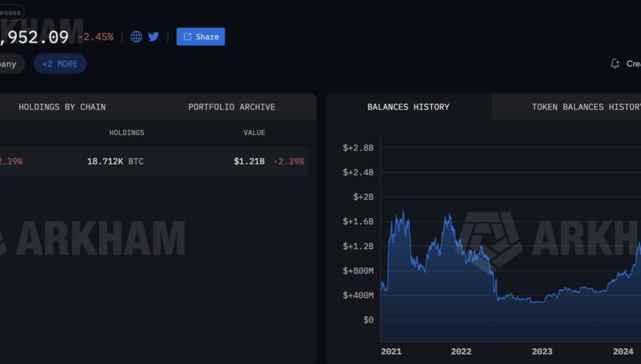Click the blue Share button
This screenshot has height=364, width=641.
coord(200,37)
